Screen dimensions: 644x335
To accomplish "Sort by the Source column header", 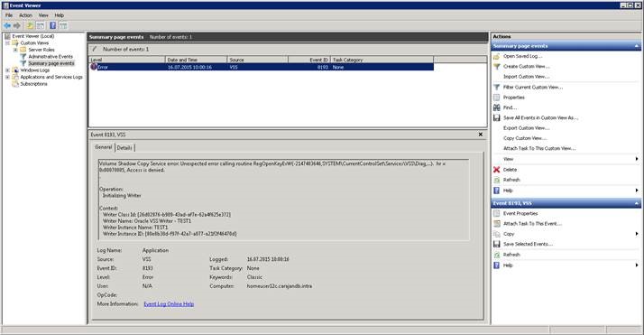I will coord(258,60).
